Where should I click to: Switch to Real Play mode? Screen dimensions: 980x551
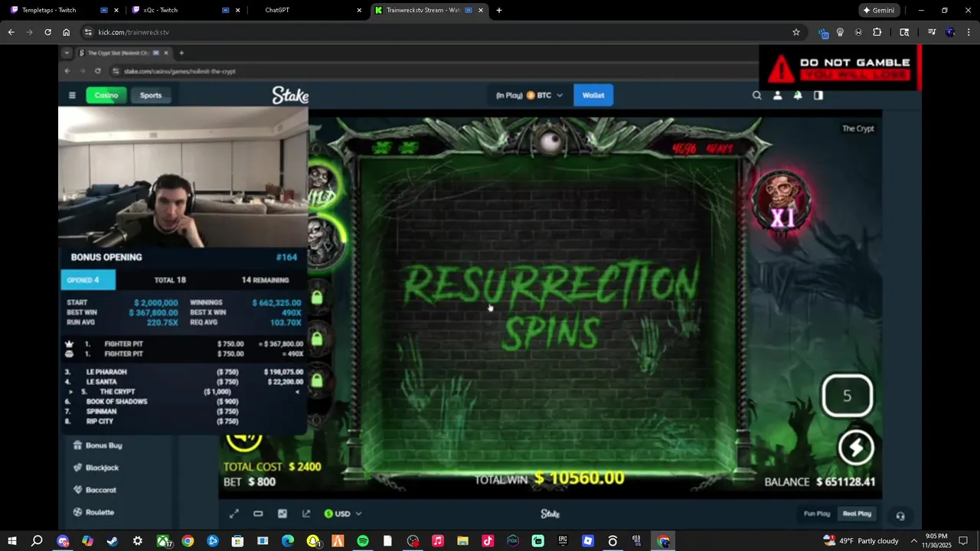click(x=857, y=514)
